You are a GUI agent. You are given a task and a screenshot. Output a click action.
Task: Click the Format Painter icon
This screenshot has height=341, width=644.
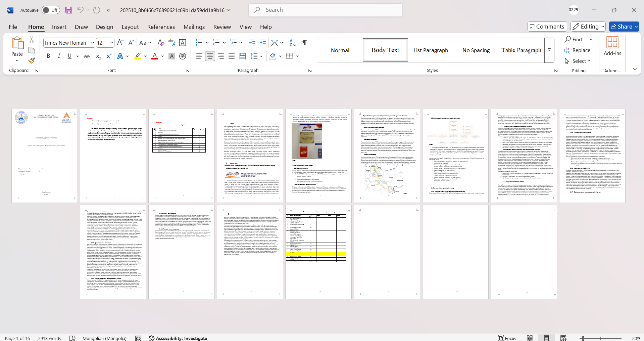(x=32, y=60)
